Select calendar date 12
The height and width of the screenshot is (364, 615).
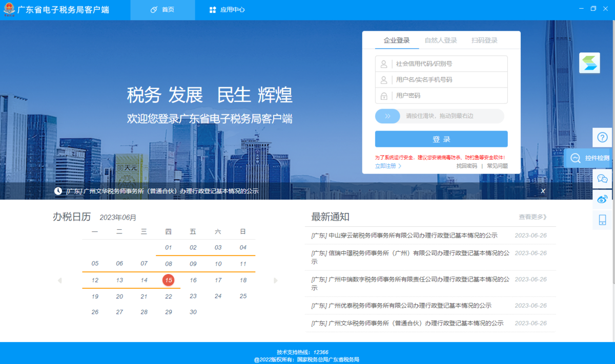95,281
